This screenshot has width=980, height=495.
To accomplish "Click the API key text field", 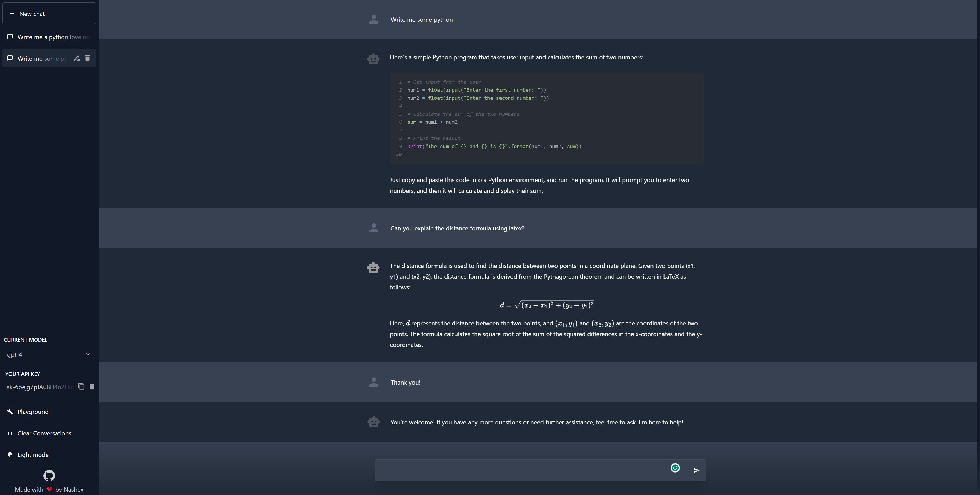I will point(40,387).
